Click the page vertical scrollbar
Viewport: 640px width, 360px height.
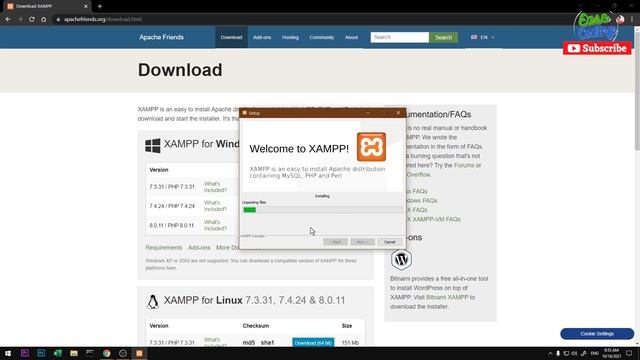click(637, 90)
